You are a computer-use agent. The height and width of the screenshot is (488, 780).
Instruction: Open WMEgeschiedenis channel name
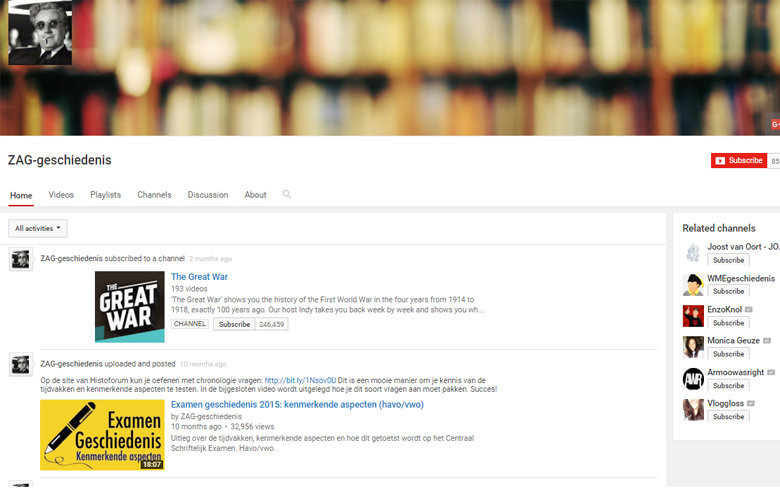click(x=741, y=279)
